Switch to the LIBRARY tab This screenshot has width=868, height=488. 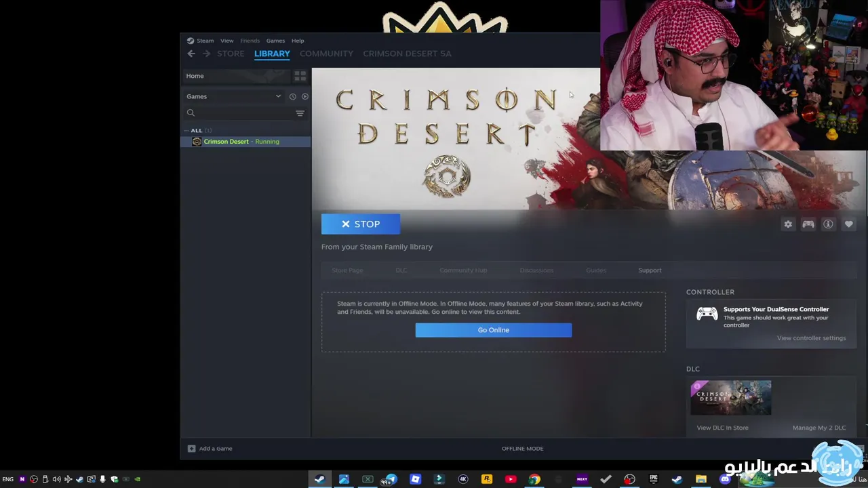click(x=272, y=54)
